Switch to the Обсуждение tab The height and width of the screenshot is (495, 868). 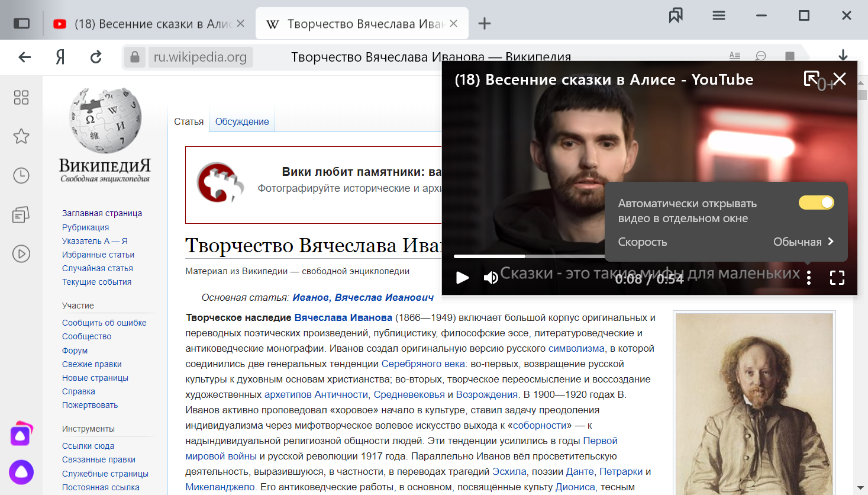pos(242,121)
